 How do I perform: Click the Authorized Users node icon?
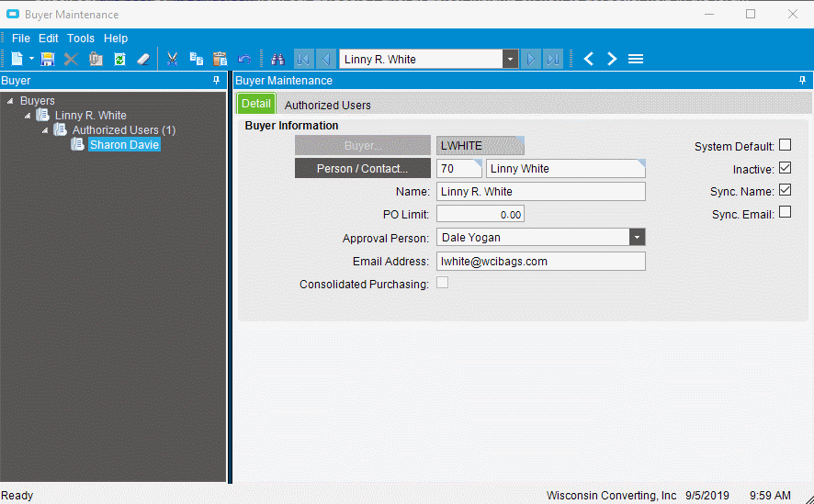pos(61,129)
